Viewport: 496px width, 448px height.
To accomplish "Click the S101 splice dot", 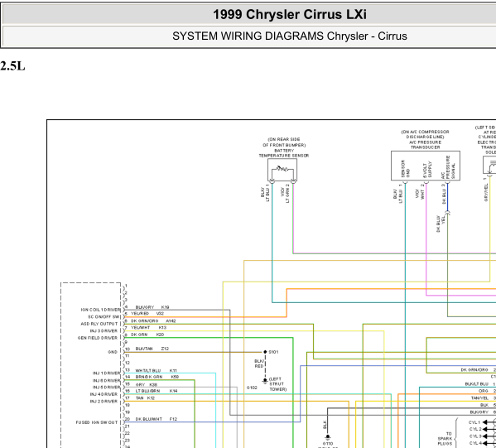I will (265, 352).
